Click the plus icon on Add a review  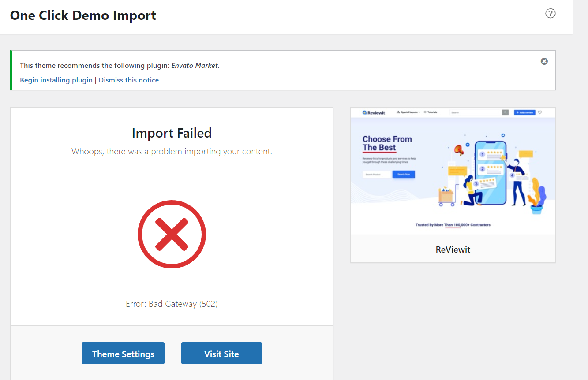pos(517,112)
